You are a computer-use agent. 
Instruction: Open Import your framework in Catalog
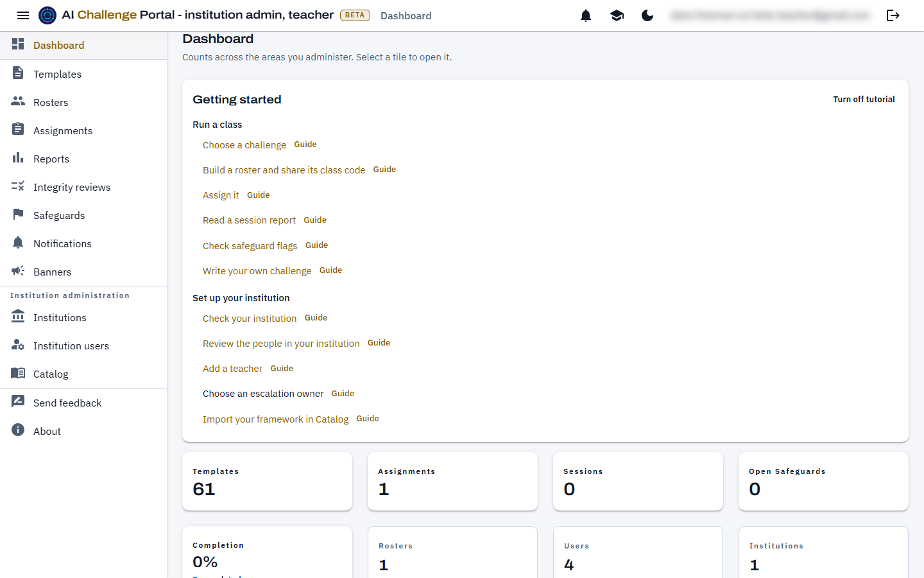275,419
